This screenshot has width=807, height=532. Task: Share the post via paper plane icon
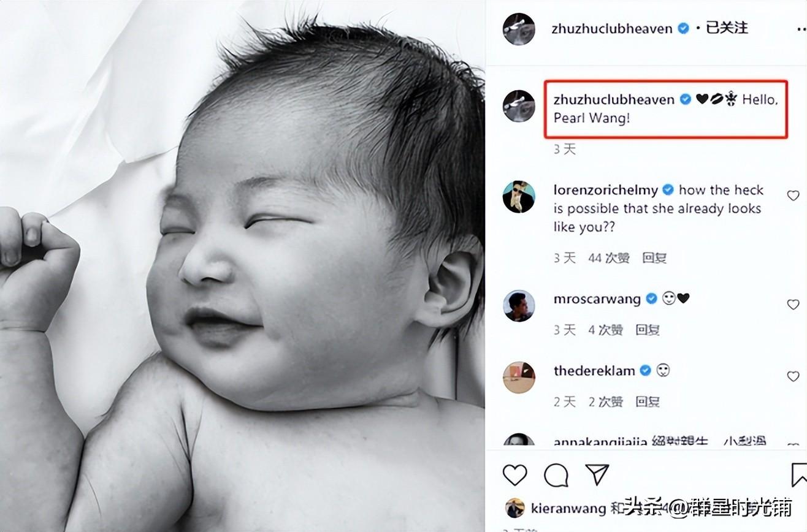[597, 474]
